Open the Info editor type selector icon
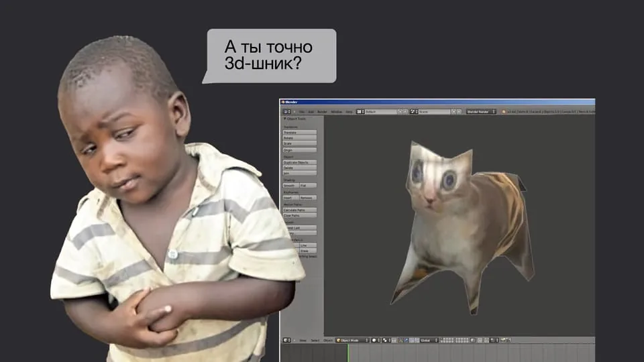 point(286,112)
